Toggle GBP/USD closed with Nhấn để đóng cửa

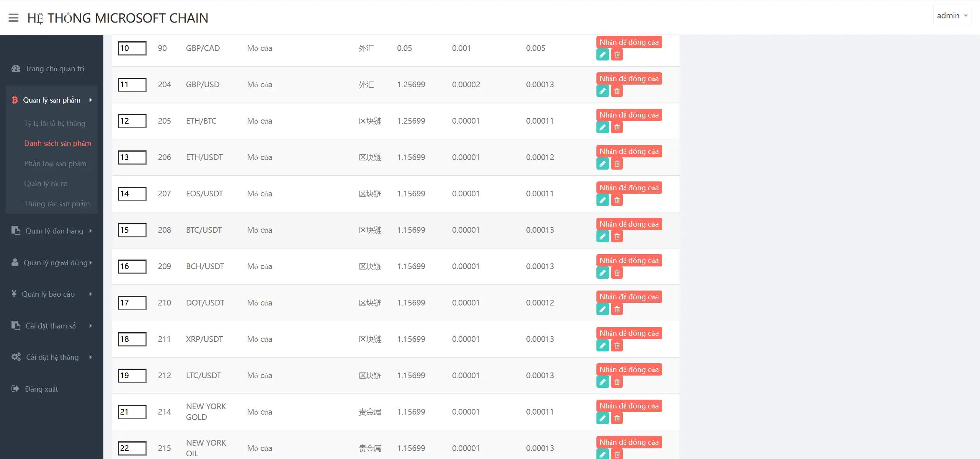coord(629,78)
